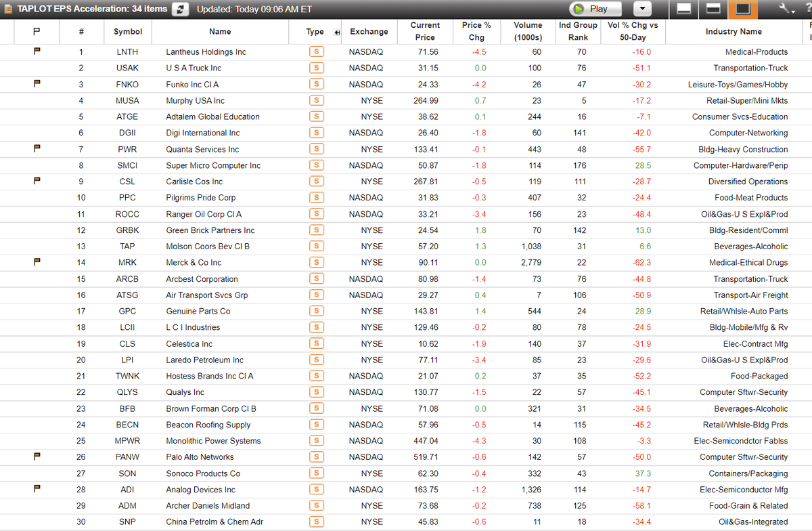Sort by the flag column header

pyautogui.click(x=38, y=32)
